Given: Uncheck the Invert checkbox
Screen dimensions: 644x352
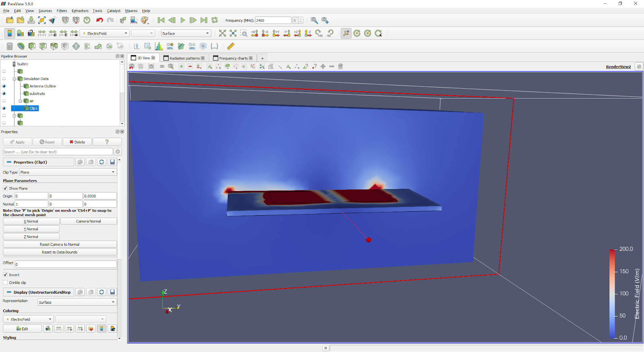Looking at the screenshot, I should (x=5, y=275).
